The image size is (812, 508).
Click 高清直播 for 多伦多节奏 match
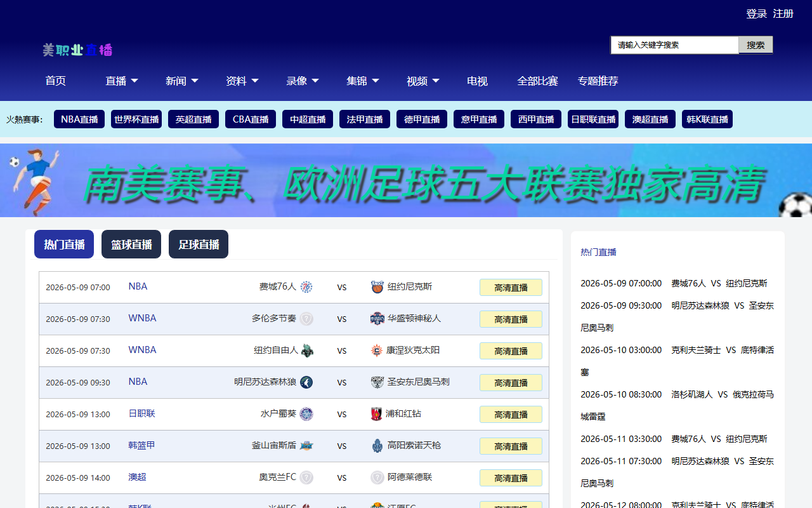coord(511,319)
